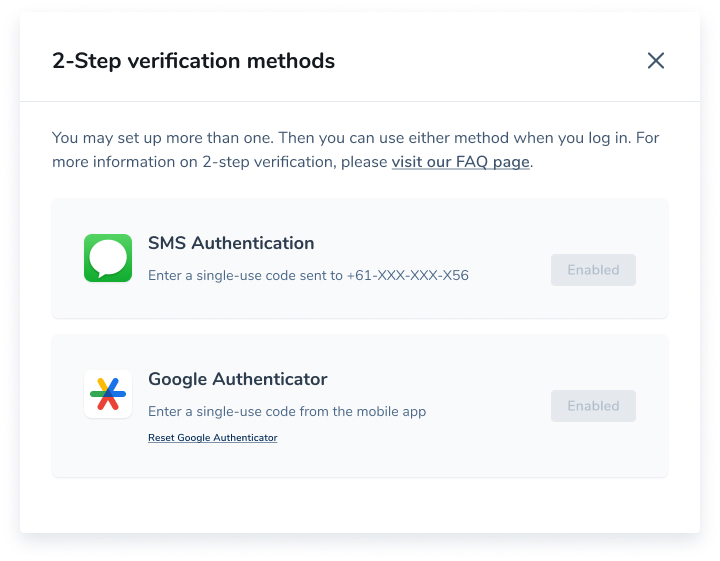Select the Google Authenticator heading
This screenshot has width=720, height=561.
coord(237,379)
